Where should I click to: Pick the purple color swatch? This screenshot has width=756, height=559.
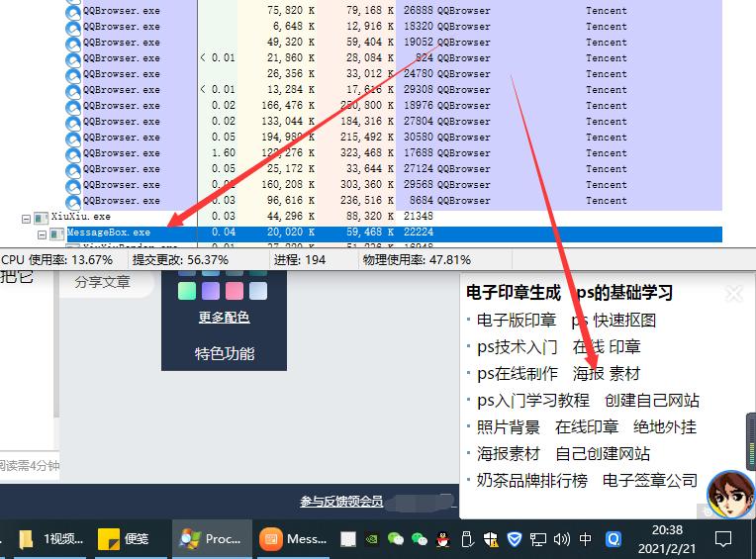coord(211,291)
